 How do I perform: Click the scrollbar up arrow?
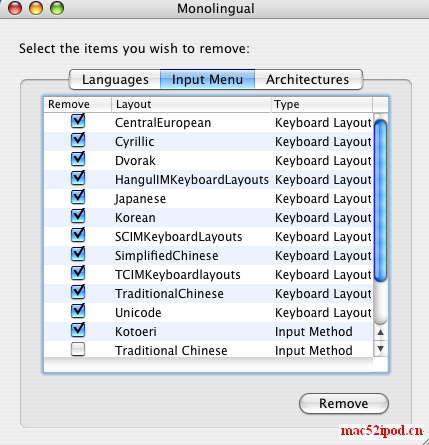(380, 332)
